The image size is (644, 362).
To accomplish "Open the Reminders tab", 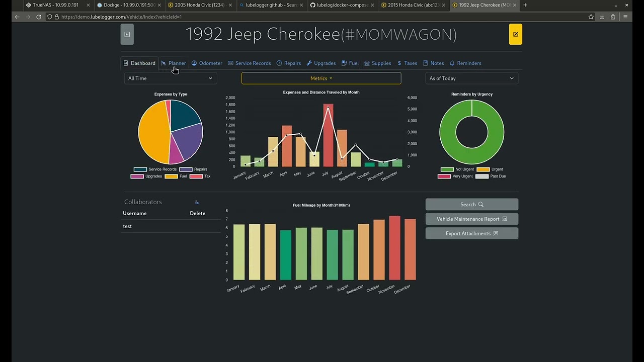I will point(465,63).
